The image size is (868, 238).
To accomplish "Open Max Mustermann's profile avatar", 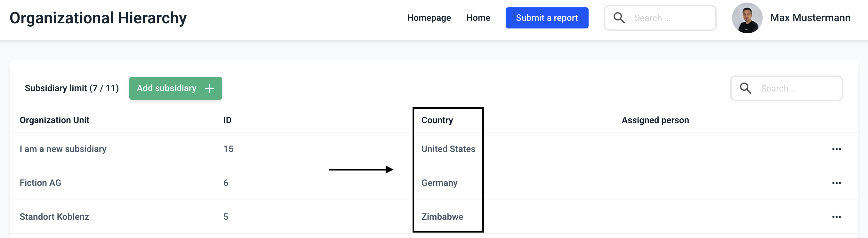I will tap(747, 18).
